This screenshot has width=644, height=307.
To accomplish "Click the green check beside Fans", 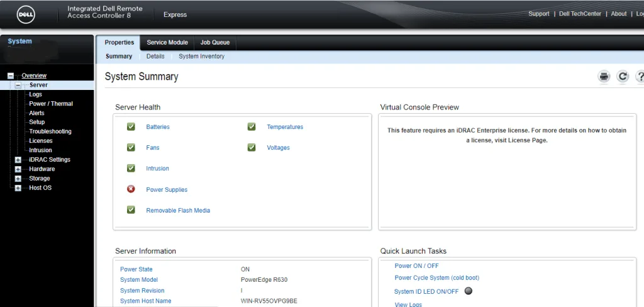I will click(131, 148).
